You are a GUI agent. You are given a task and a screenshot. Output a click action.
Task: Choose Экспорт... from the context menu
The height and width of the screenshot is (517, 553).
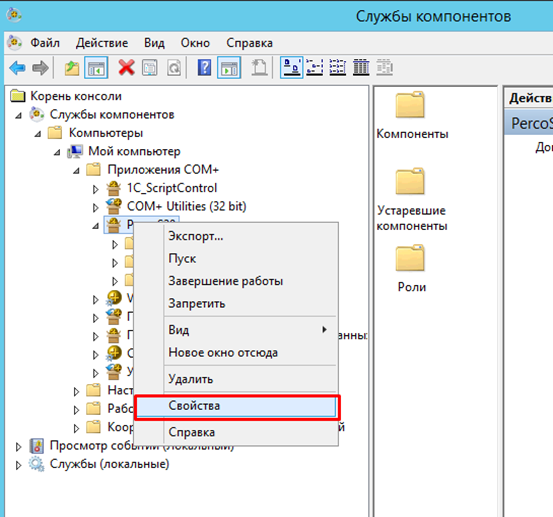pos(236,236)
